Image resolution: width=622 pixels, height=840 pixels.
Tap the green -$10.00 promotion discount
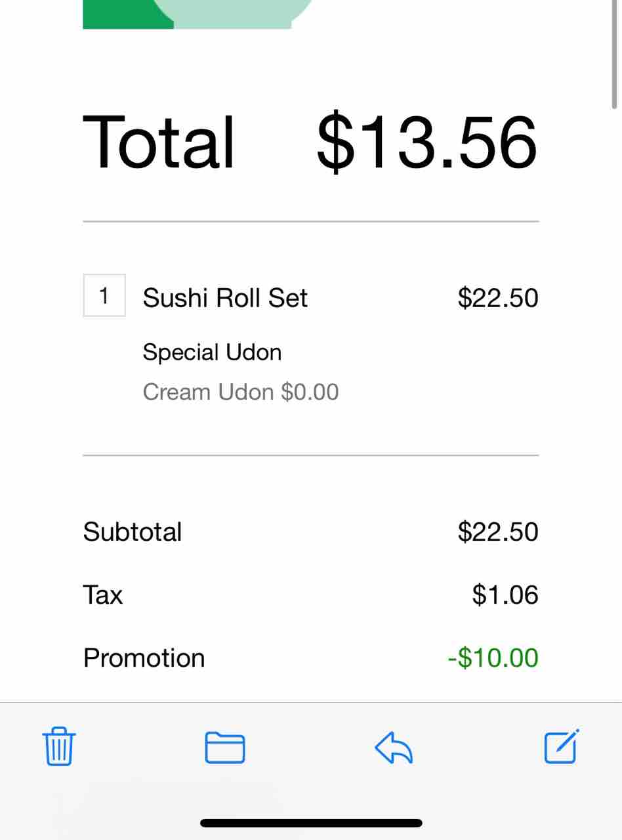493,658
